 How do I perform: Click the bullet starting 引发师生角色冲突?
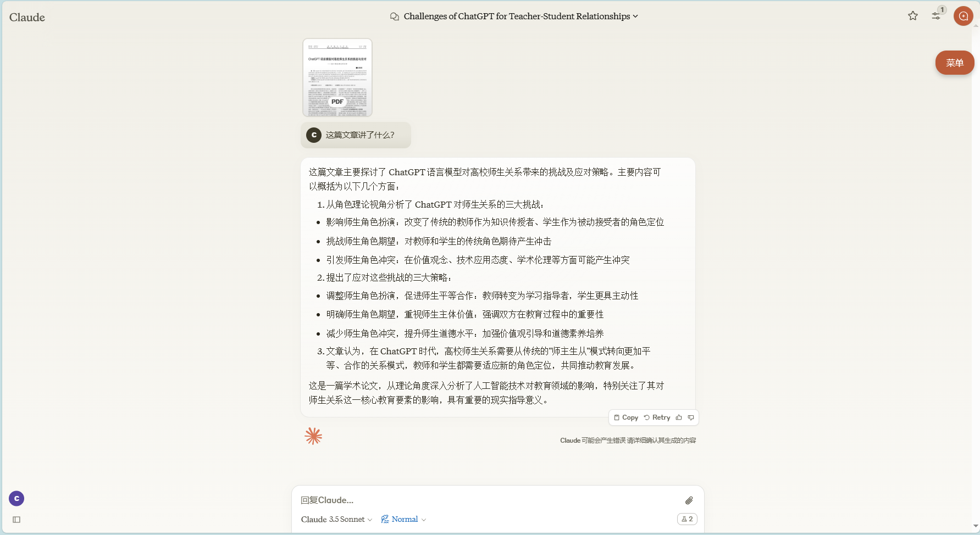point(478,260)
